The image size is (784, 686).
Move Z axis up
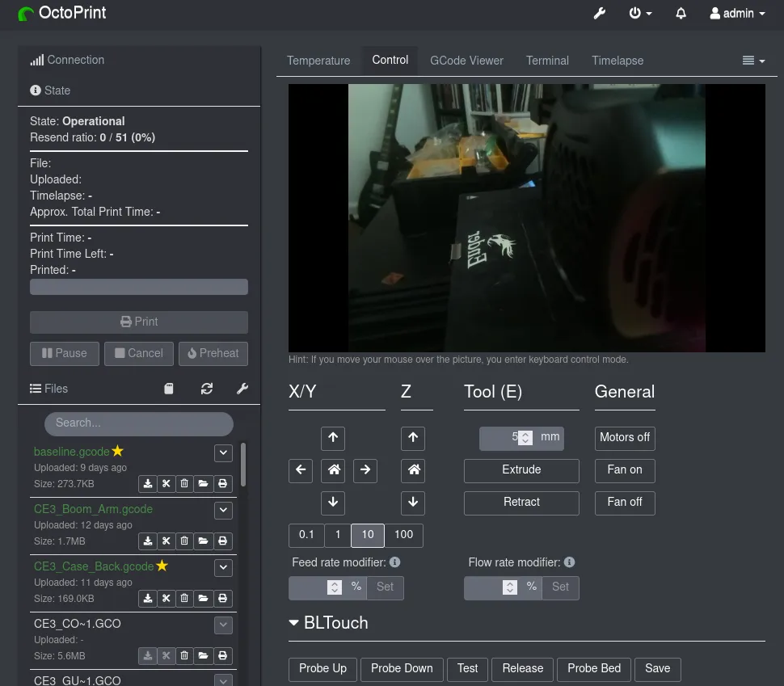pos(413,439)
